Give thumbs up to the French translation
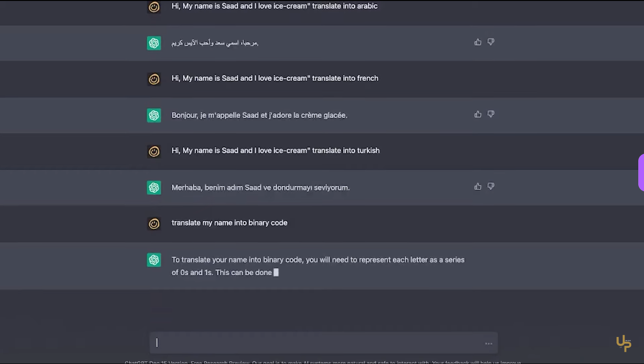The height and width of the screenshot is (364, 644). pyautogui.click(x=478, y=114)
